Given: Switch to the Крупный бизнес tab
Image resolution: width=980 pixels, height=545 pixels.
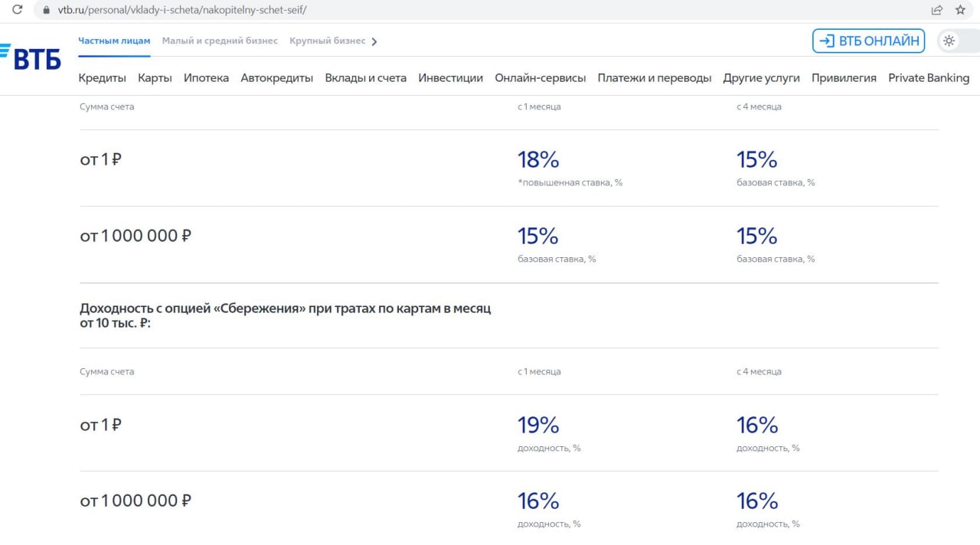Looking at the screenshot, I should click(327, 41).
